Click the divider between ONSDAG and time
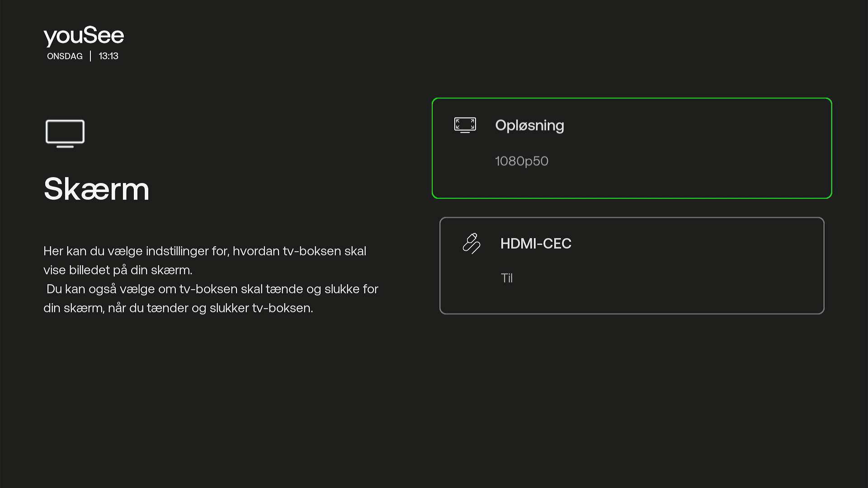 pos(90,56)
